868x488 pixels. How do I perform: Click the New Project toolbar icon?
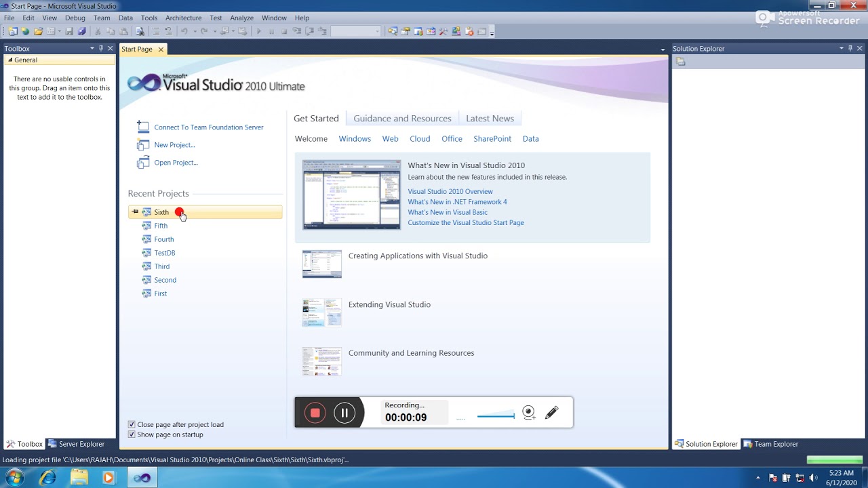point(13,31)
